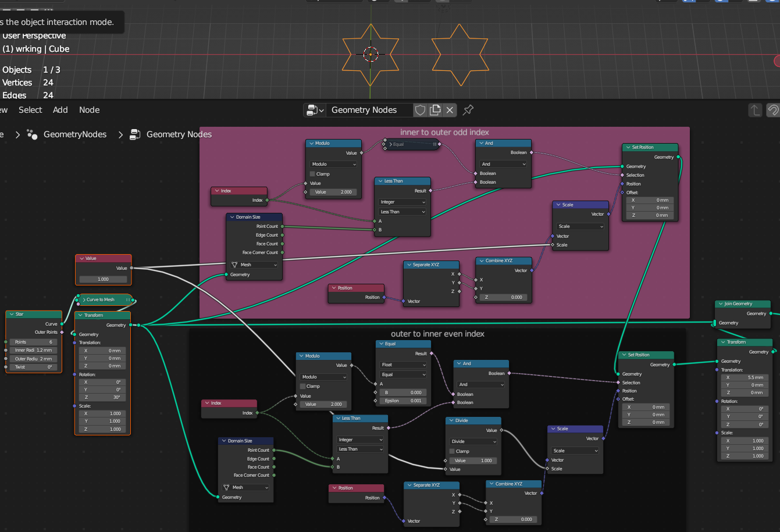The image size is (780, 532).
Task: Click the Value node output socket
Action: [132, 268]
